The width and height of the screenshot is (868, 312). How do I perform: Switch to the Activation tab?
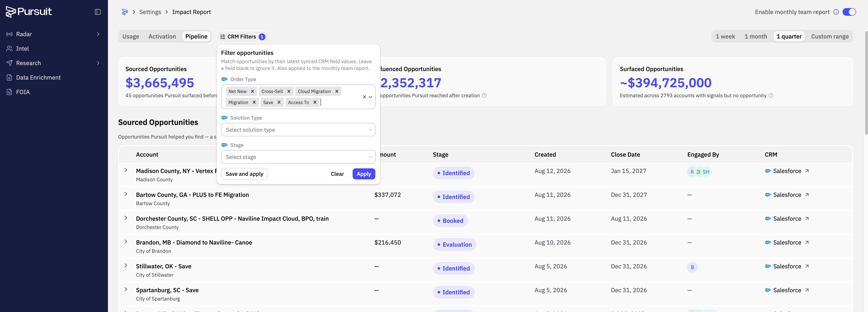click(162, 36)
